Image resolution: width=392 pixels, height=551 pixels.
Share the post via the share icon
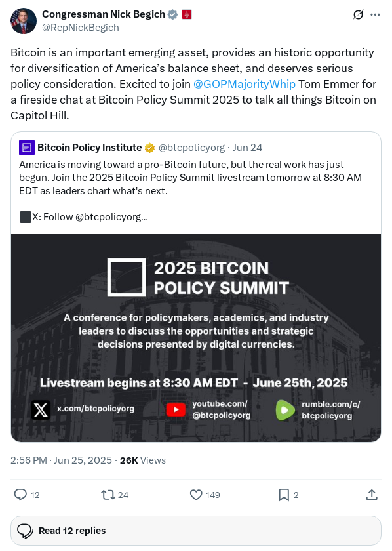[x=372, y=495]
